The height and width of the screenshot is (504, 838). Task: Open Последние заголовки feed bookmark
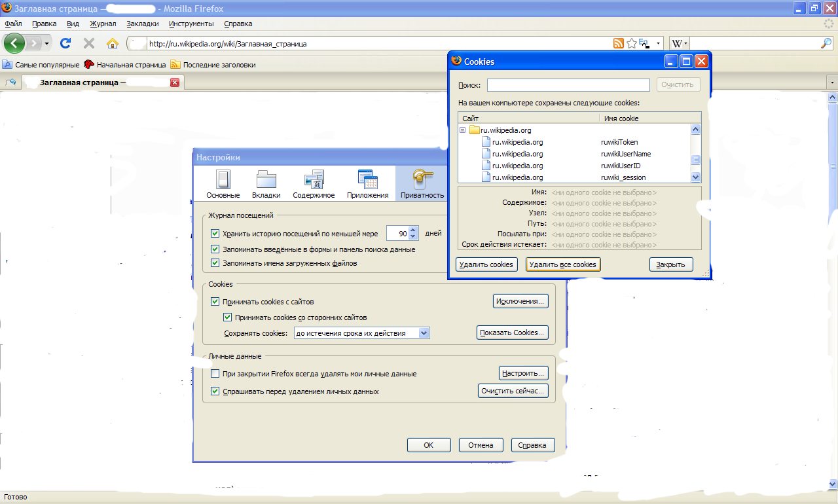pos(213,65)
